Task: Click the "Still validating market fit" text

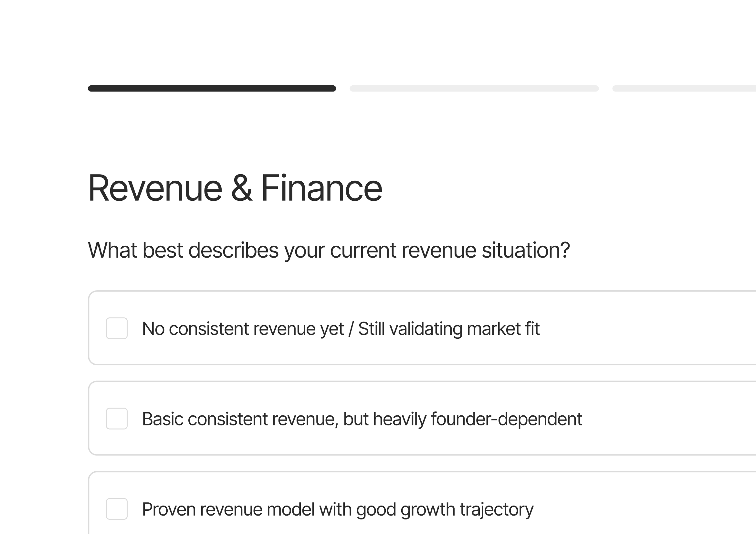Action: (x=448, y=329)
